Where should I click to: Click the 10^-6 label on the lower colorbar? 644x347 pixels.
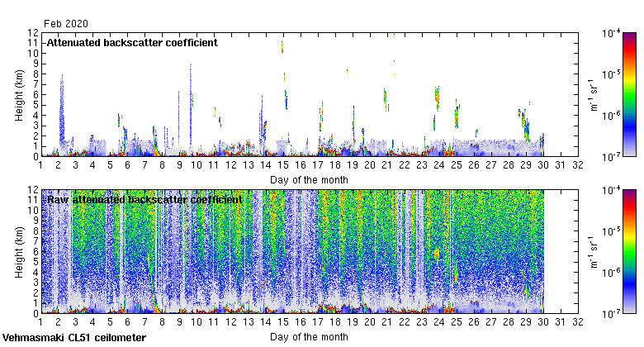611,273
